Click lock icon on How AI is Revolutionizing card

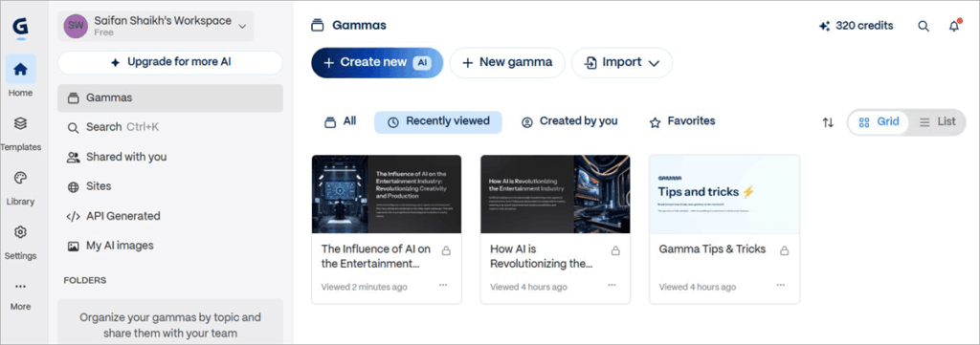(615, 250)
